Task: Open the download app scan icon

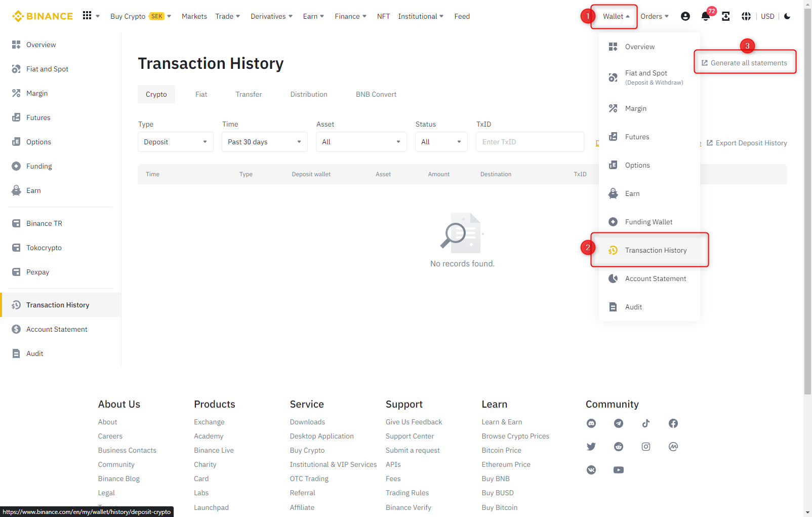Action: click(726, 16)
